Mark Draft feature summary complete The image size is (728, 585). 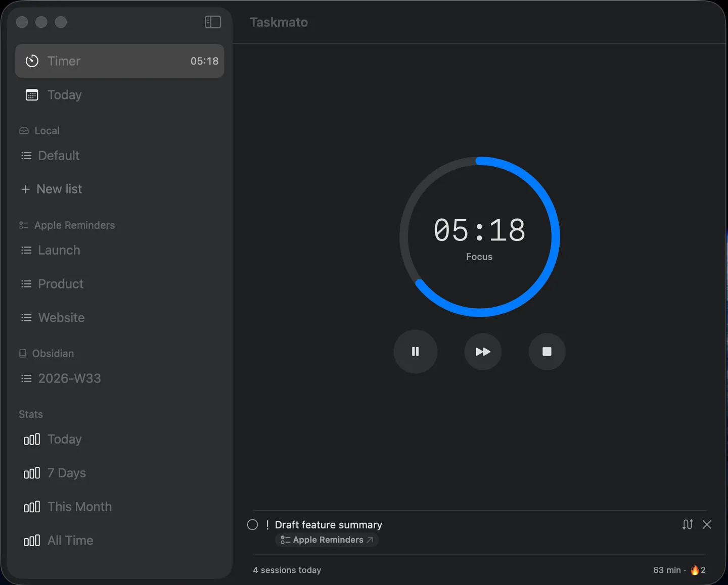click(252, 525)
